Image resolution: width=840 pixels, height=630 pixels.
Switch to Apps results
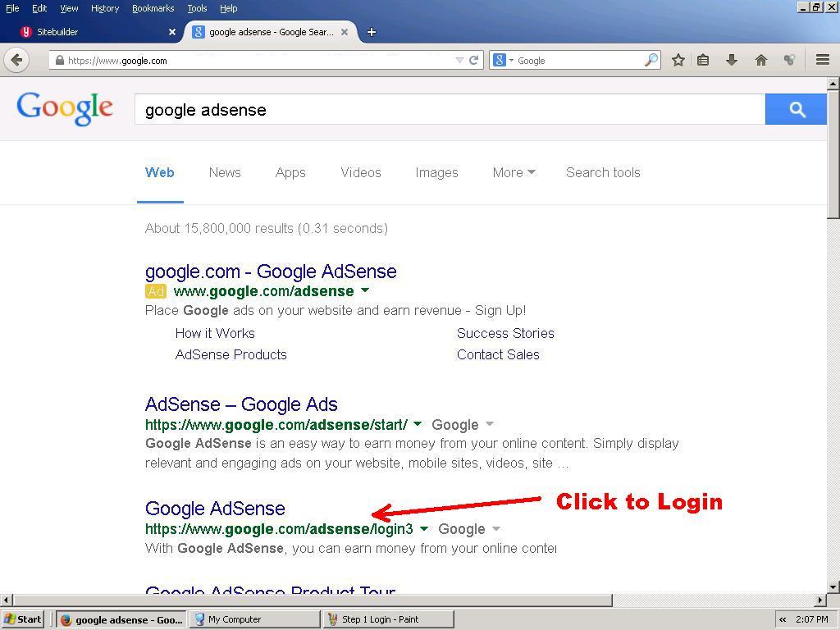click(290, 172)
